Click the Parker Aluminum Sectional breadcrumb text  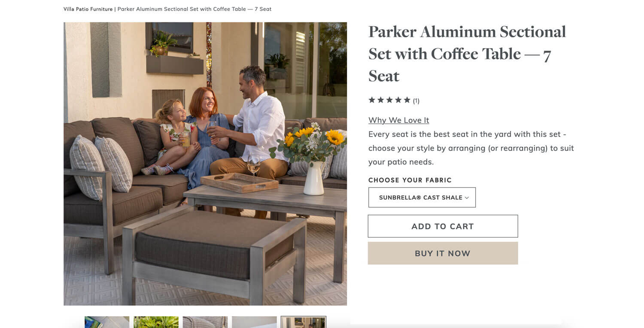coord(194,9)
